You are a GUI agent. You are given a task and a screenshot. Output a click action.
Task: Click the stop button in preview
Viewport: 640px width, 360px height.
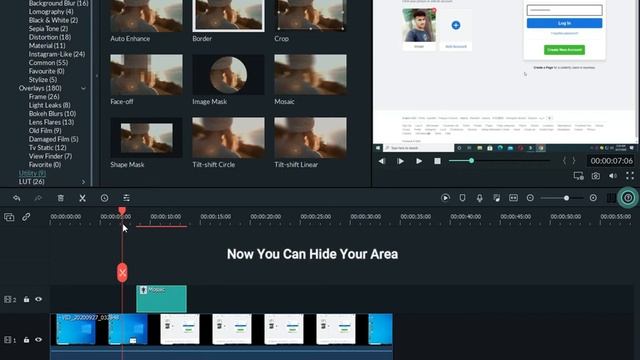pos(437,161)
